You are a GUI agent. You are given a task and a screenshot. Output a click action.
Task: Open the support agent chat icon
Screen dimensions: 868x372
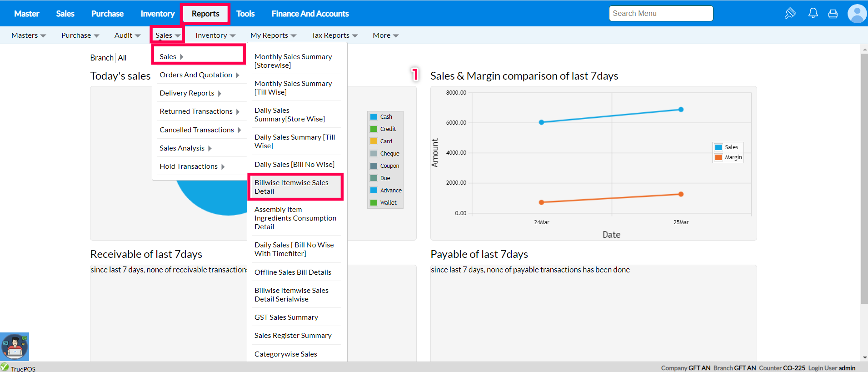point(15,347)
